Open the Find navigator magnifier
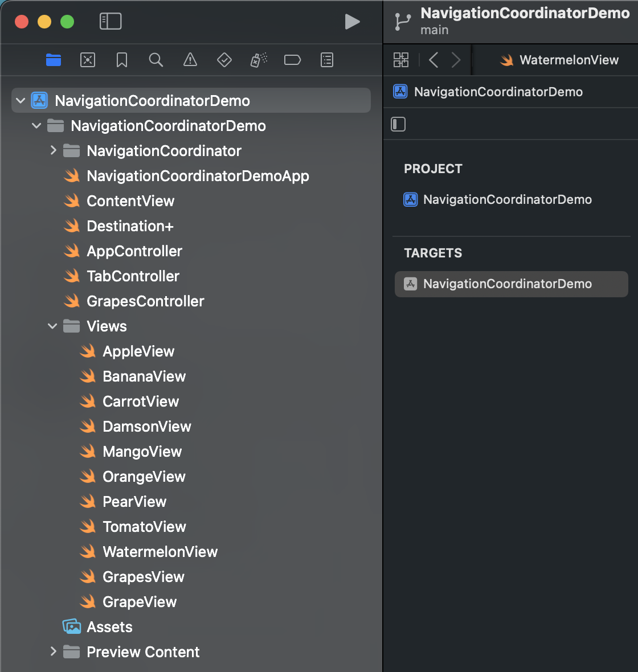 (156, 60)
